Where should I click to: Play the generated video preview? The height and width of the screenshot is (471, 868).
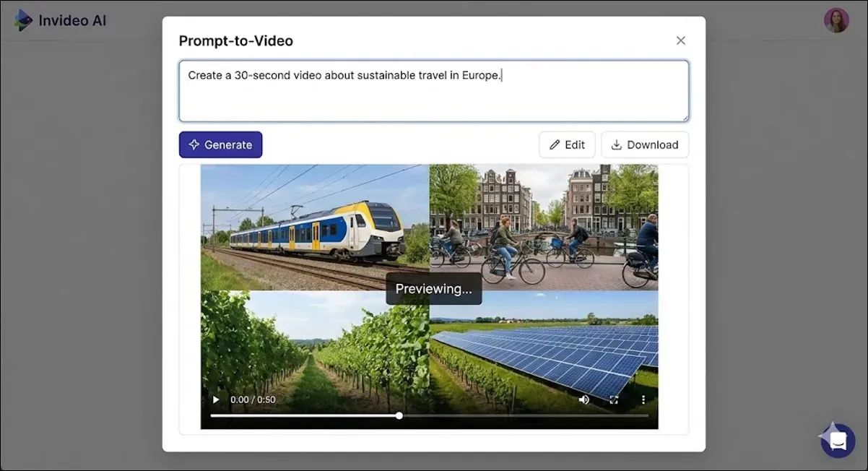pyautogui.click(x=215, y=399)
